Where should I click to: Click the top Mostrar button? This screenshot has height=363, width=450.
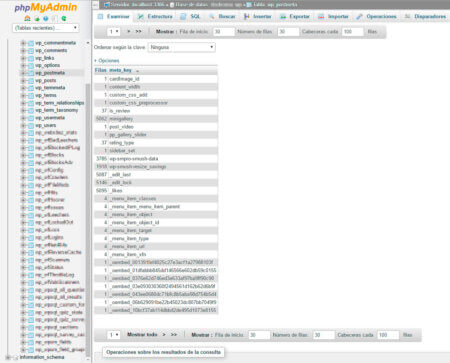click(165, 32)
